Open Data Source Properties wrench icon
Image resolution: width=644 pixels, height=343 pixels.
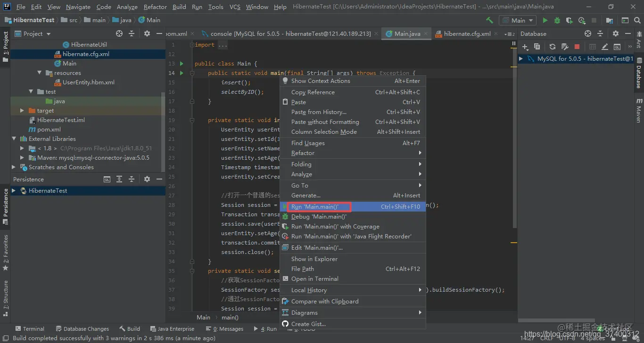click(x=565, y=47)
